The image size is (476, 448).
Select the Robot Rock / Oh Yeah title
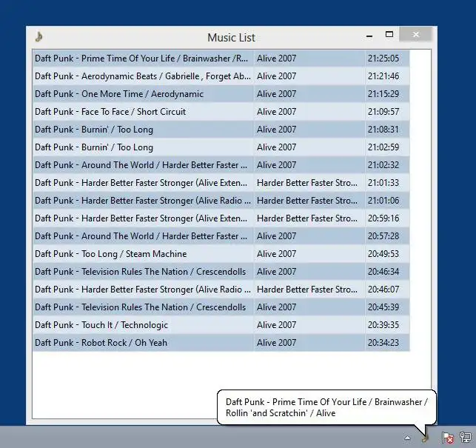(x=101, y=343)
